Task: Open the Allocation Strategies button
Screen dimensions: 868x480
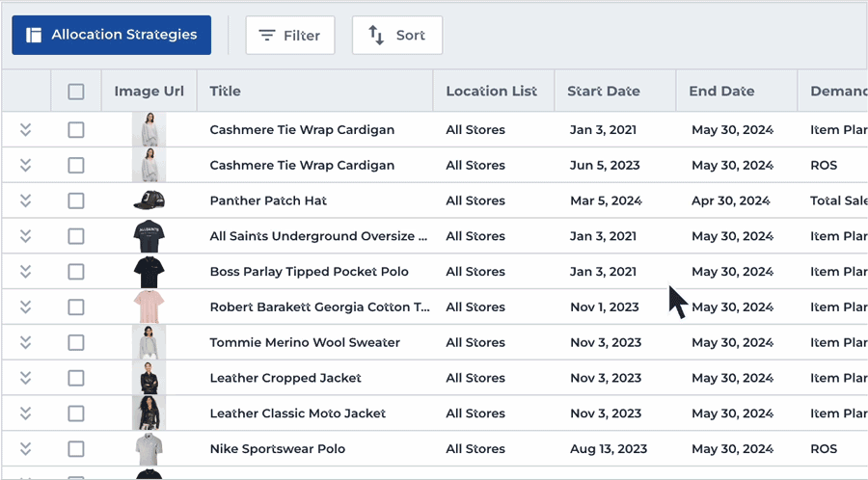Action: tap(112, 36)
